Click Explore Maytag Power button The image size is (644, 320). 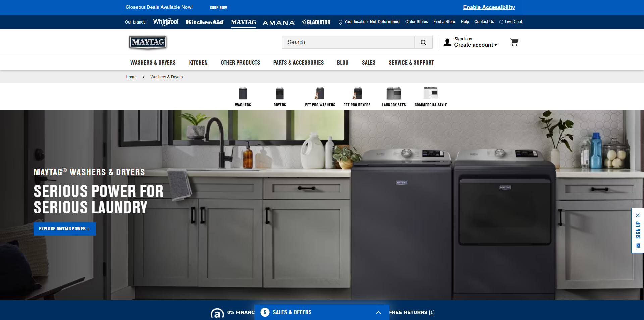pyautogui.click(x=64, y=229)
